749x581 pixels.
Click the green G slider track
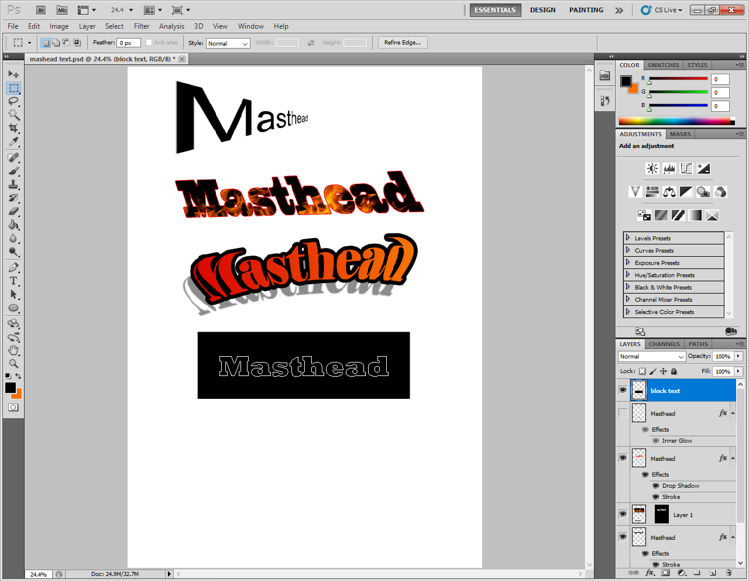678,92
